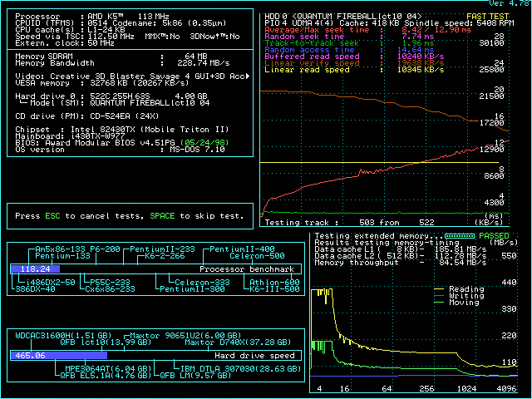Click the truncation arrow after 'GUI+3D Acc'
This screenshot has width=532, height=399.
tap(248, 76)
